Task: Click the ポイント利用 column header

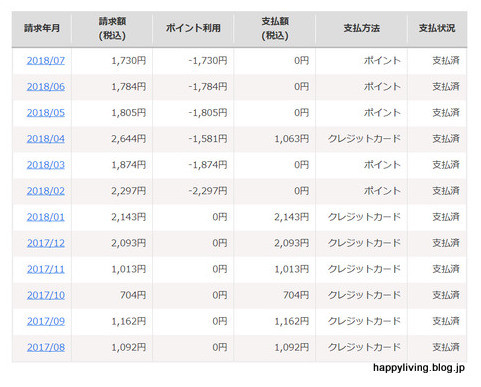Action: coord(193,28)
